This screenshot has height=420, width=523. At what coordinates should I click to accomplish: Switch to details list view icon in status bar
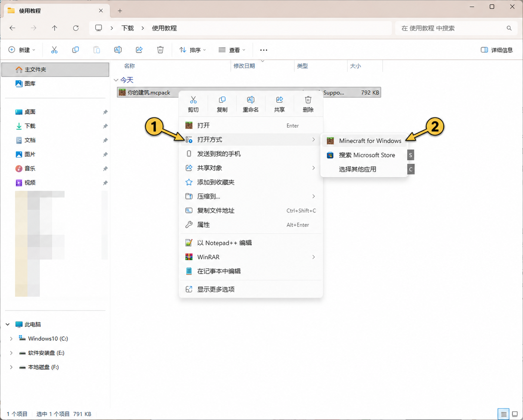click(x=504, y=414)
